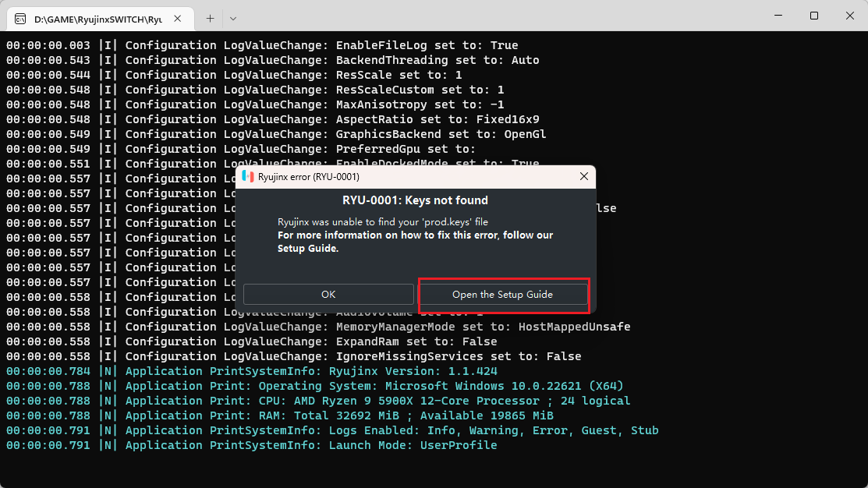The image size is (868, 488).
Task: Open the Setup Guide from error dialog
Action: pyautogui.click(x=503, y=295)
